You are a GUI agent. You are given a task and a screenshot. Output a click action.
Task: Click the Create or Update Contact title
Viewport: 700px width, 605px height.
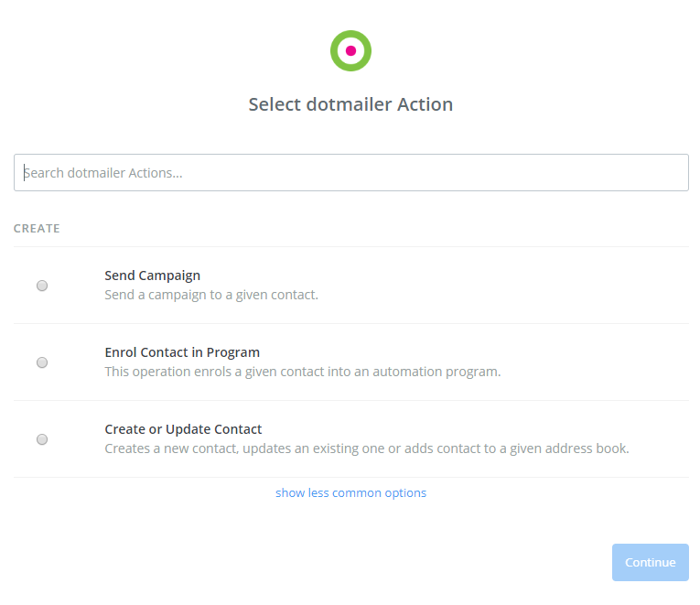pyautogui.click(x=183, y=429)
